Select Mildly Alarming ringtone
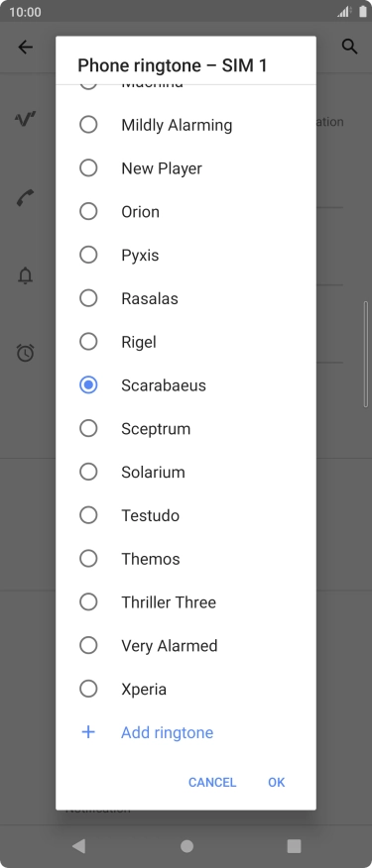The height and width of the screenshot is (868, 372). pyautogui.click(x=186, y=125)
